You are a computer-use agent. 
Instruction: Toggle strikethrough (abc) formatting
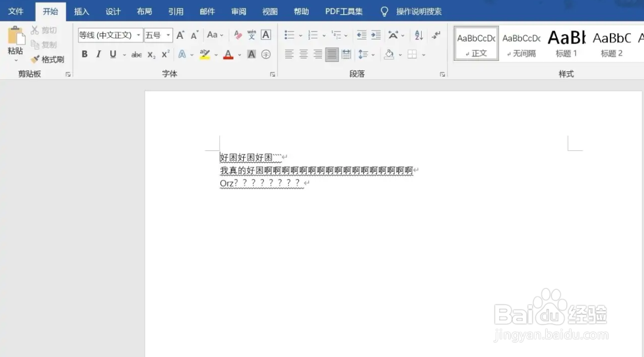pyautogui.click(x=137, y=54)
